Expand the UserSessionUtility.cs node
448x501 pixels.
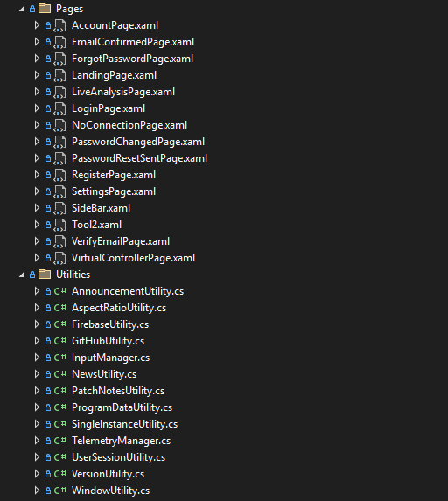tap(37, 457)
